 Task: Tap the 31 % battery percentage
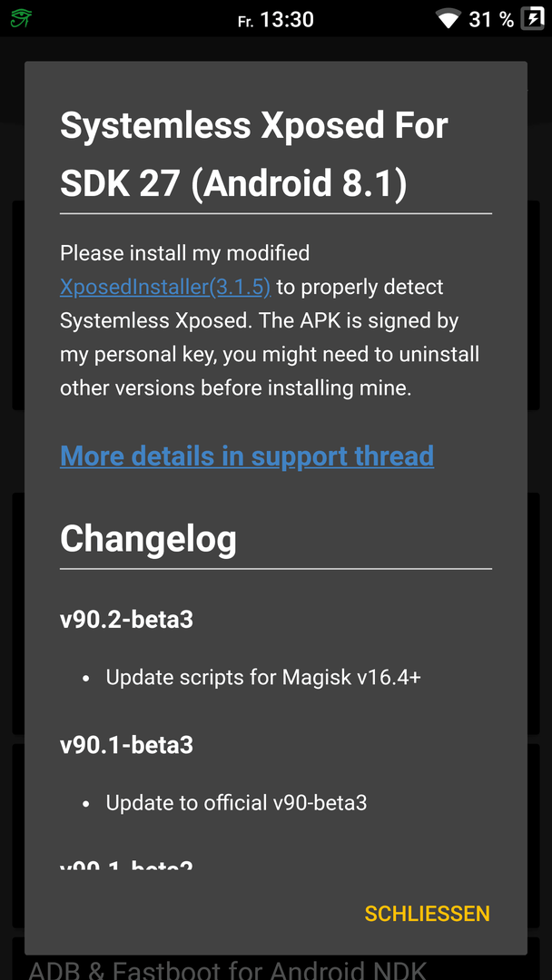click(491, 19)
